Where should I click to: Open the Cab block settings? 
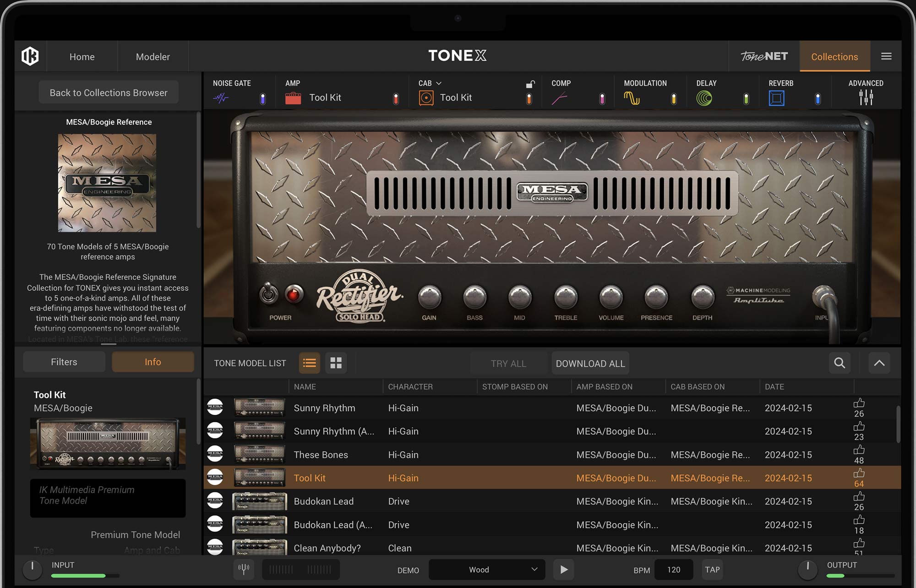tap(426, 97)
